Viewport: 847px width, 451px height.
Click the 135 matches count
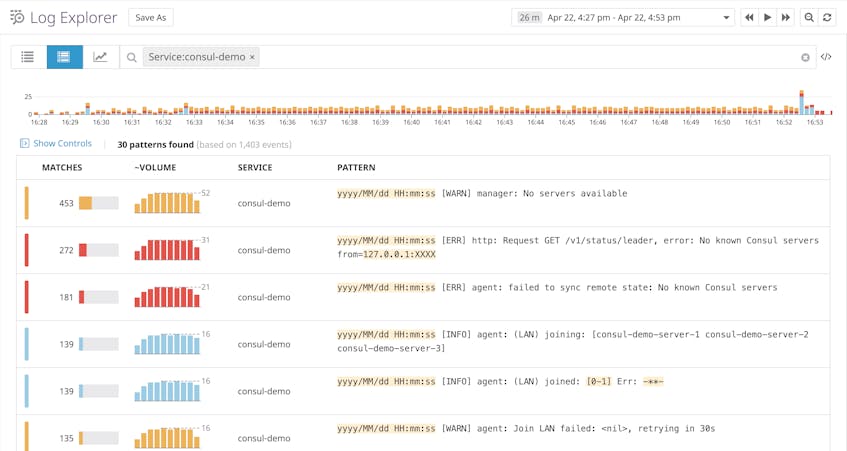click(x=66, y=438)
